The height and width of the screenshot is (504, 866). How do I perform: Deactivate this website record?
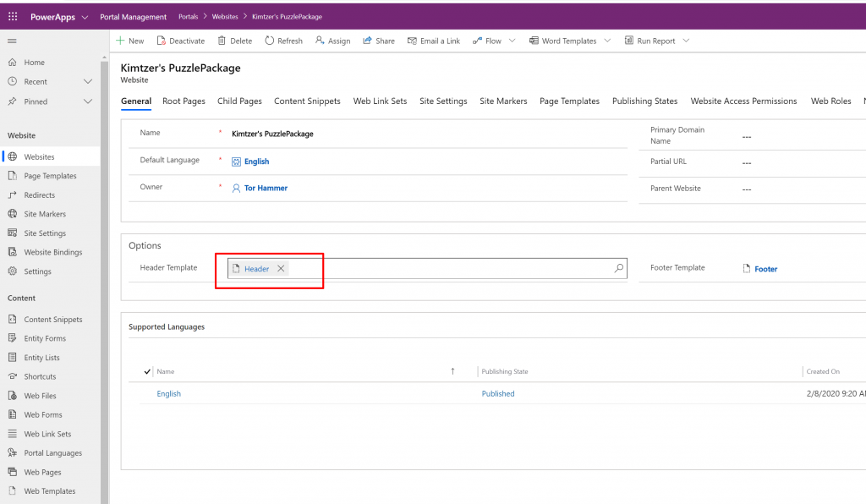181,41
